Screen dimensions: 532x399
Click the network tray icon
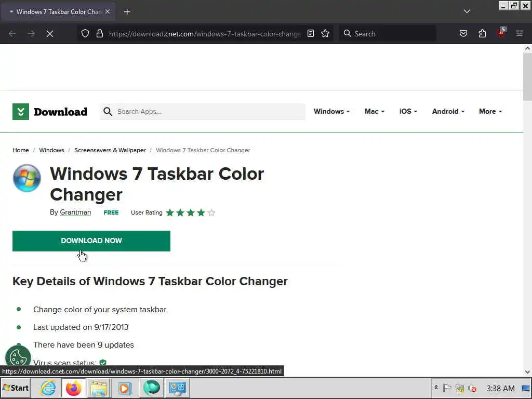click(x=460, y=388)
